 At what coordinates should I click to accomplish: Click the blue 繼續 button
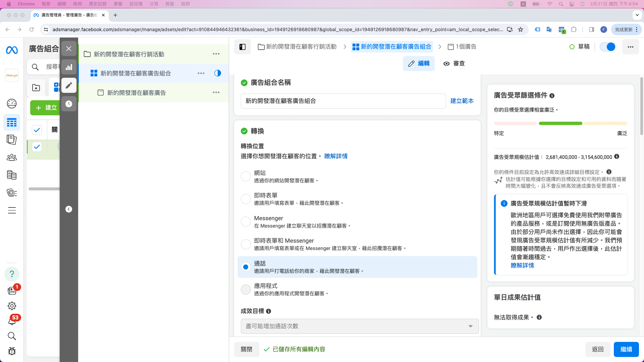pos(626,349)
